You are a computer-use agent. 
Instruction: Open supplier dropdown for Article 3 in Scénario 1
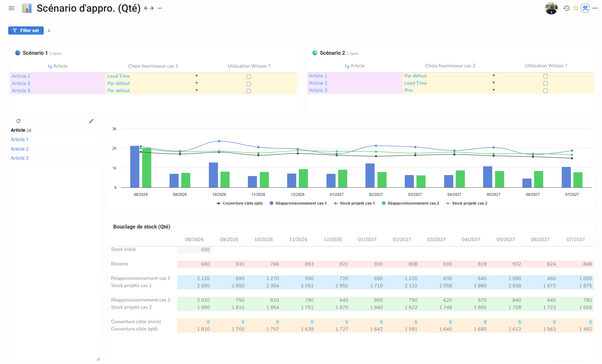click(x=197, y=91)
